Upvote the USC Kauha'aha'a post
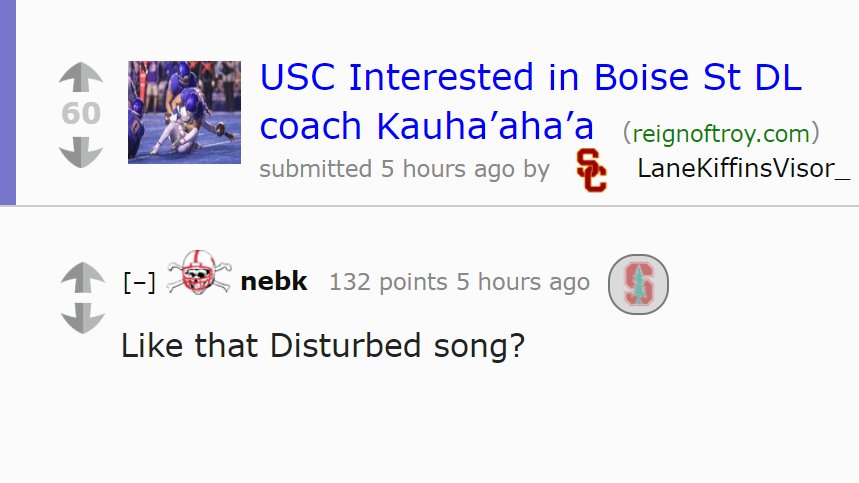The width and height of the screenshot is (859, 483). [81, 78]
